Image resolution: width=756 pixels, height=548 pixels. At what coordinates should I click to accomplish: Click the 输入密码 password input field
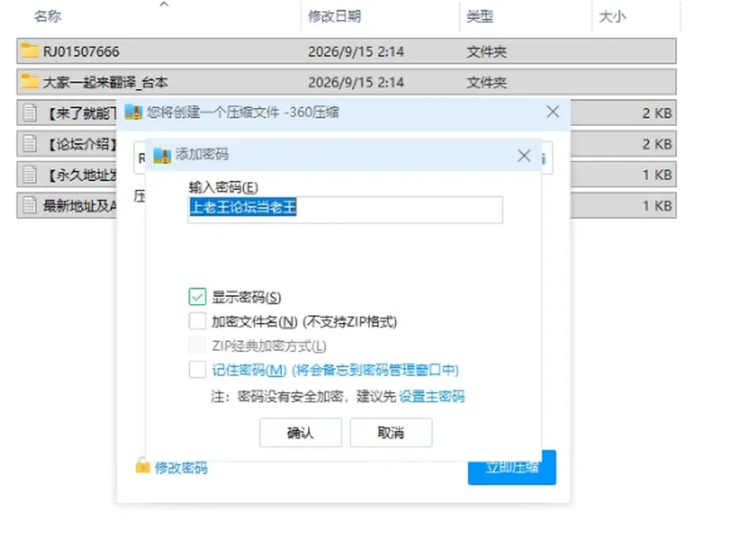[345, 209]
